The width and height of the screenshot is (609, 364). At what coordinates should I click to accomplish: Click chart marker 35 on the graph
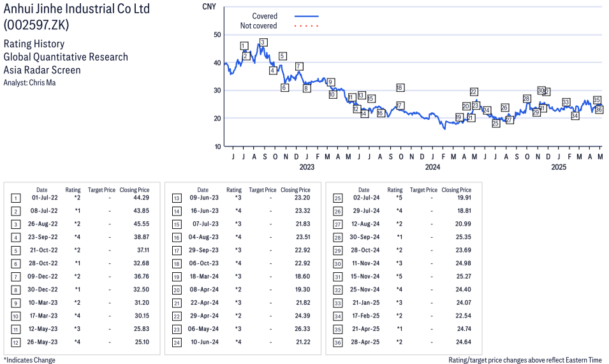pyautogui.click(x=597, y=99)
